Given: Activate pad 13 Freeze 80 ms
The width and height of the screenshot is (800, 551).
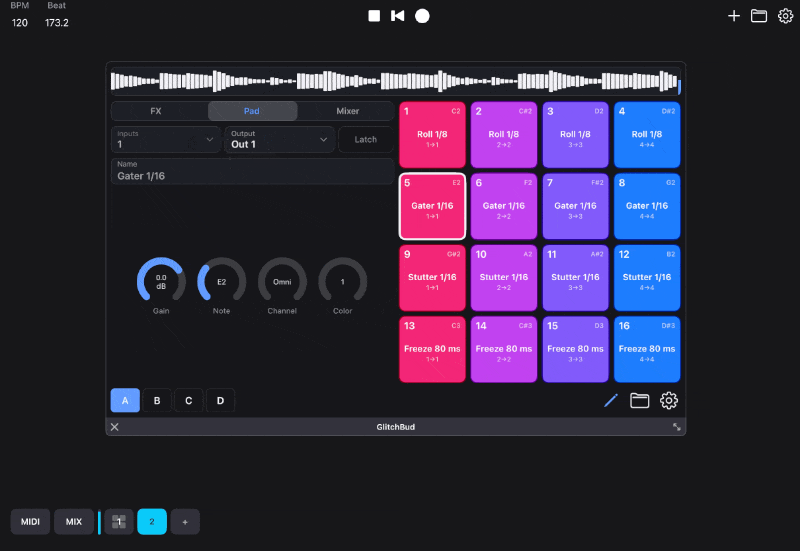Looking at the screenshot, I should coord(432,349).
